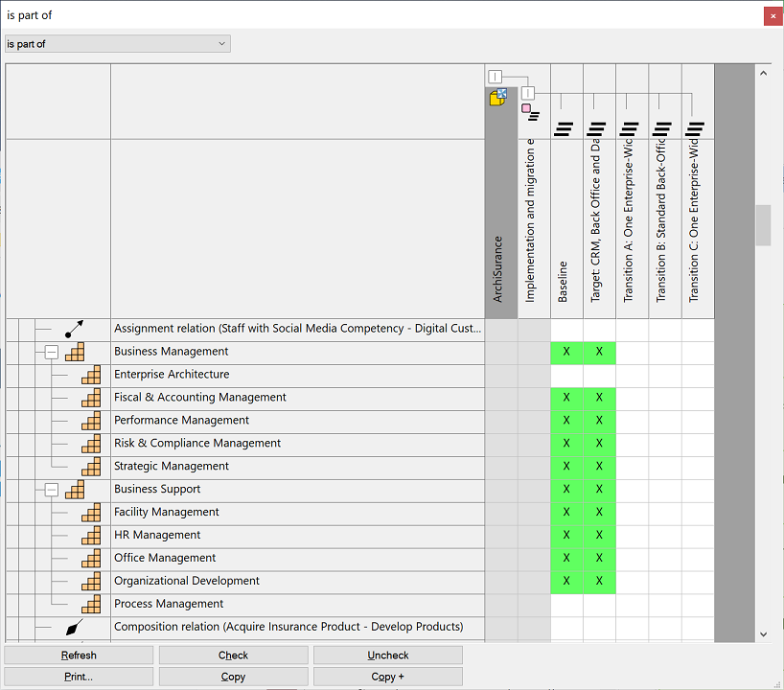Click the Target CRM plateau icon
The image size is (784, 690).
tap(597, 129)
